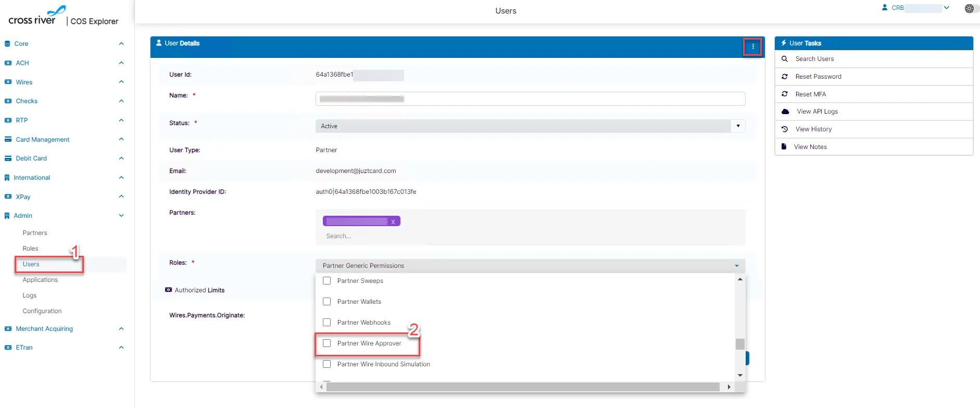Screen dimensions: 980x408
Task: Open the Partners admin page
Action: click(35, 233)
